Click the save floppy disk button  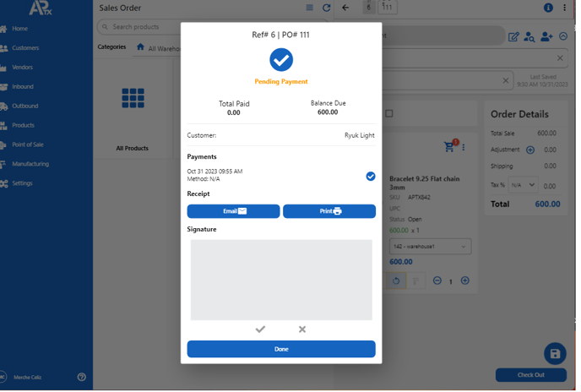pos(555,354)
